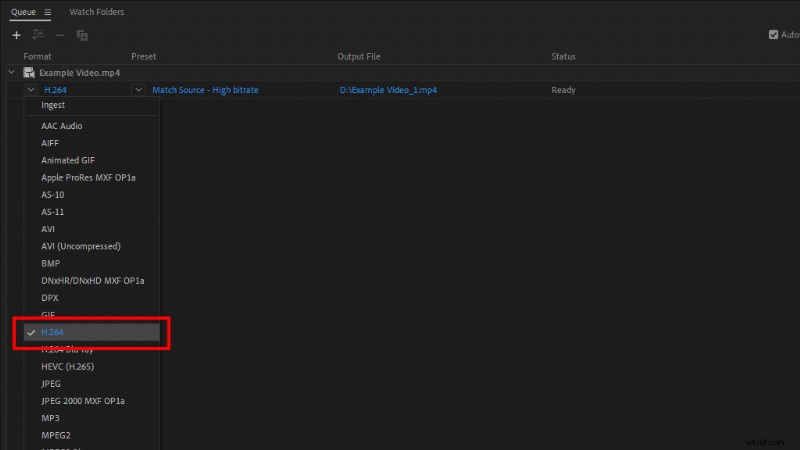
Task: Choose JPEG format entry
Action: [x=92, y=384]
